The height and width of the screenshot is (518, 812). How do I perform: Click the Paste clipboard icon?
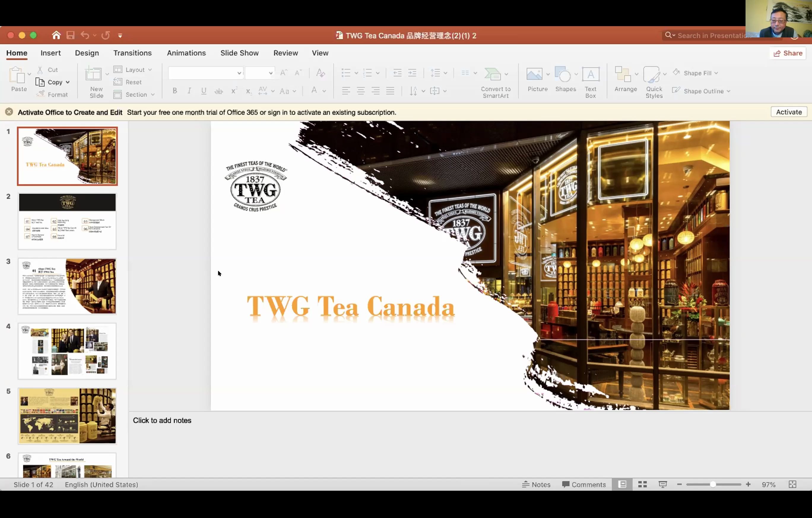click(17, 75)
